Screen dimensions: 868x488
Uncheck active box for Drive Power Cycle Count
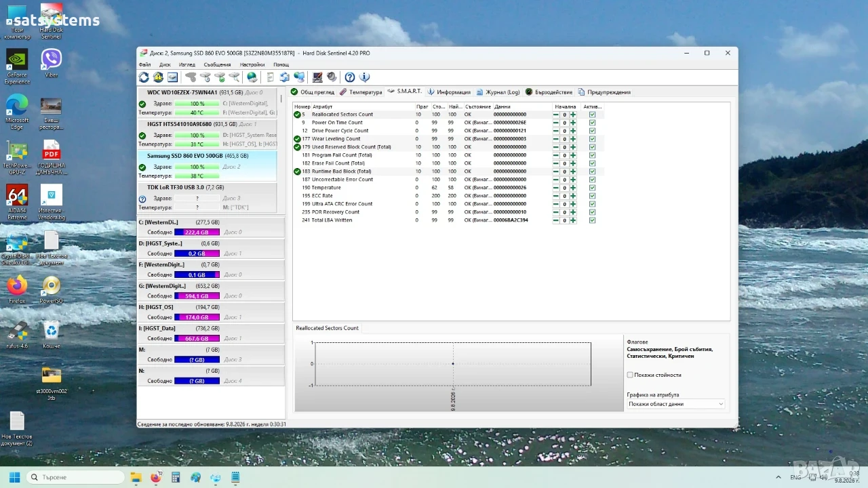(593, 131)
